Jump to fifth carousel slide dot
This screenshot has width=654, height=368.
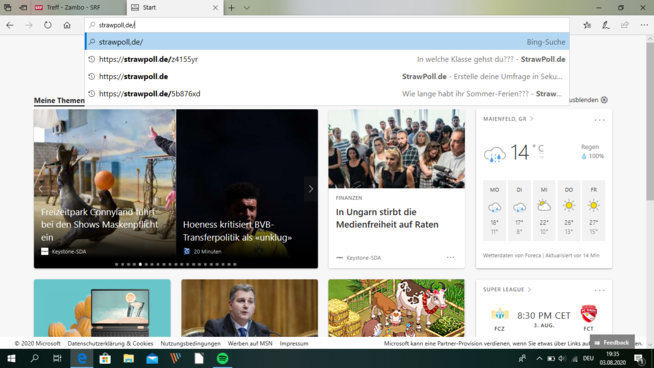[x=140, y=264]
